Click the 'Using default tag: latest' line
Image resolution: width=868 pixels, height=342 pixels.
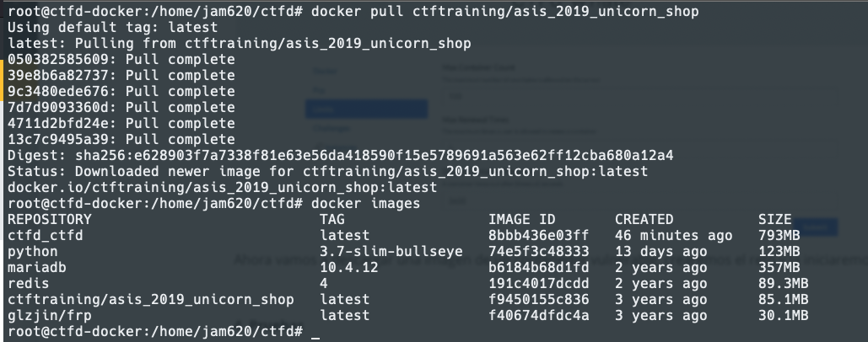[112, 28]
